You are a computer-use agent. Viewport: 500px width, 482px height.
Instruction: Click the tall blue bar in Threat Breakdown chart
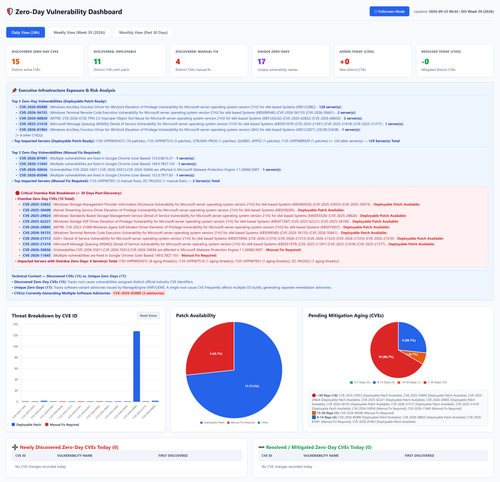tap(136, 366)
